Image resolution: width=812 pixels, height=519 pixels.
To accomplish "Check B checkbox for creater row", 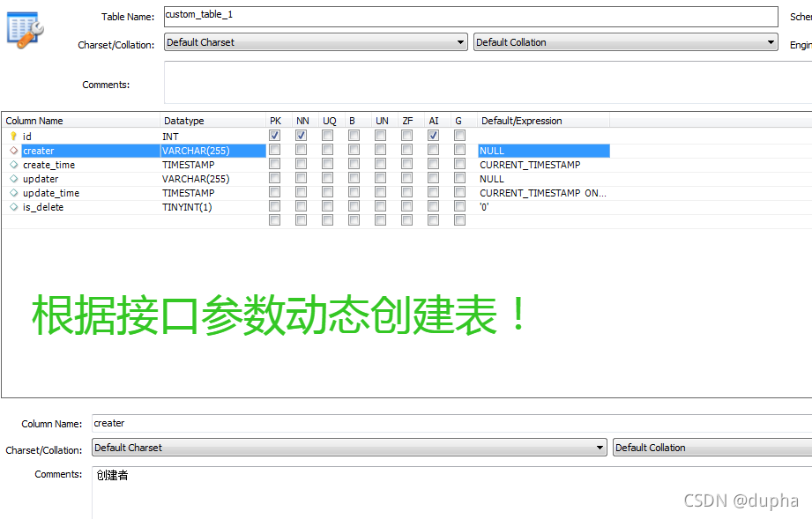I will pyautogui.click(x=354, y=150).
